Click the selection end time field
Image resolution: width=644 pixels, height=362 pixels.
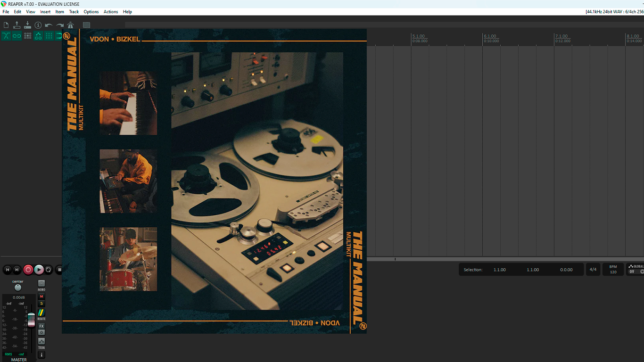pyautogui.click(x=533, y=270)
